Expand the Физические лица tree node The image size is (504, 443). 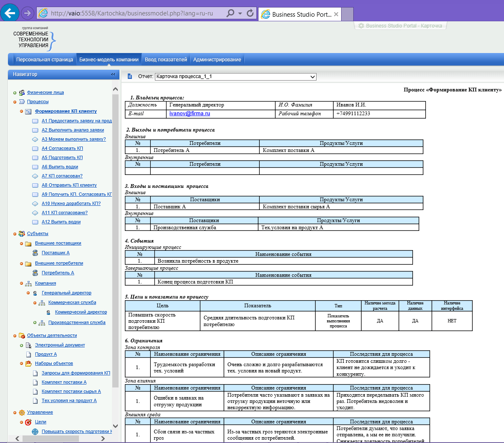[x=15, y=93]
